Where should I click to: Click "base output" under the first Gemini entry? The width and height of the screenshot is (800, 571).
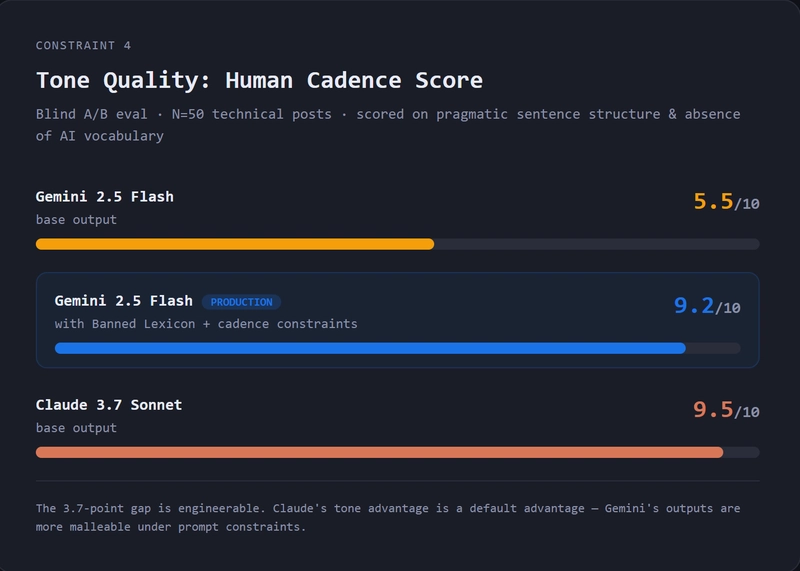point(76,220)
